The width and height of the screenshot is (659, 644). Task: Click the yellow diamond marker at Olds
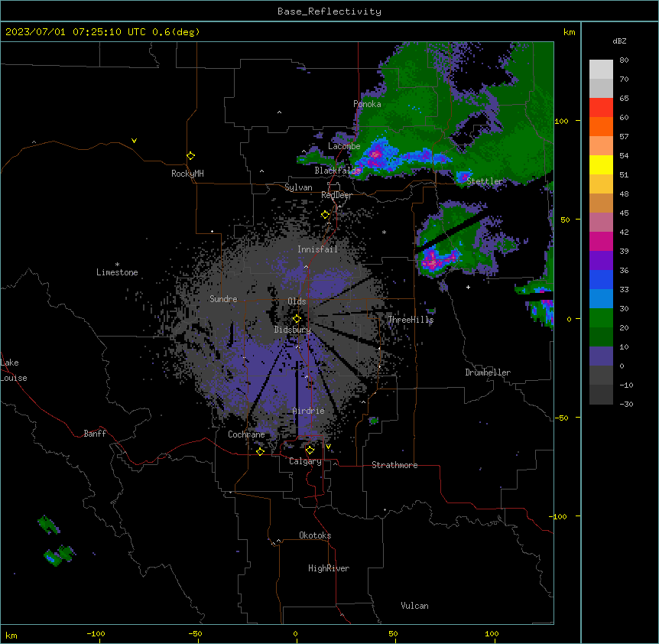coord(297,319)
